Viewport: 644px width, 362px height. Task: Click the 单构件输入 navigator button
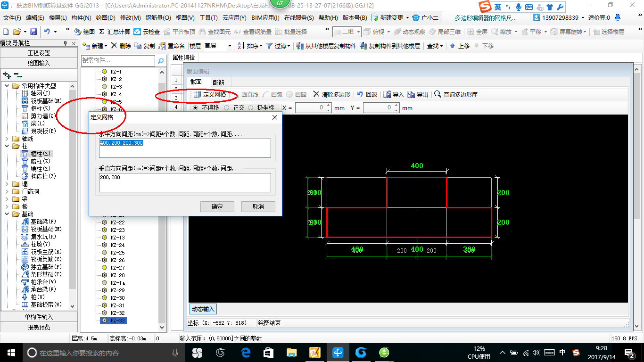coord(39,317)
